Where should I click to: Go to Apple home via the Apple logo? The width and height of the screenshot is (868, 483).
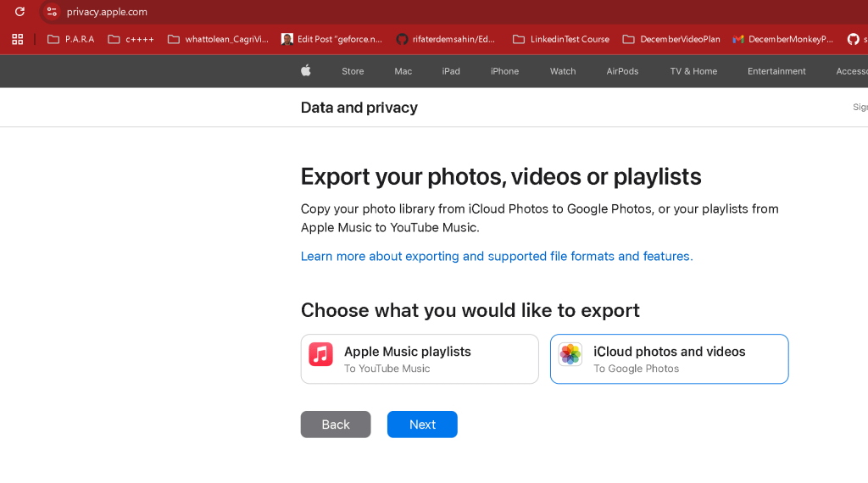coord(305,71)
